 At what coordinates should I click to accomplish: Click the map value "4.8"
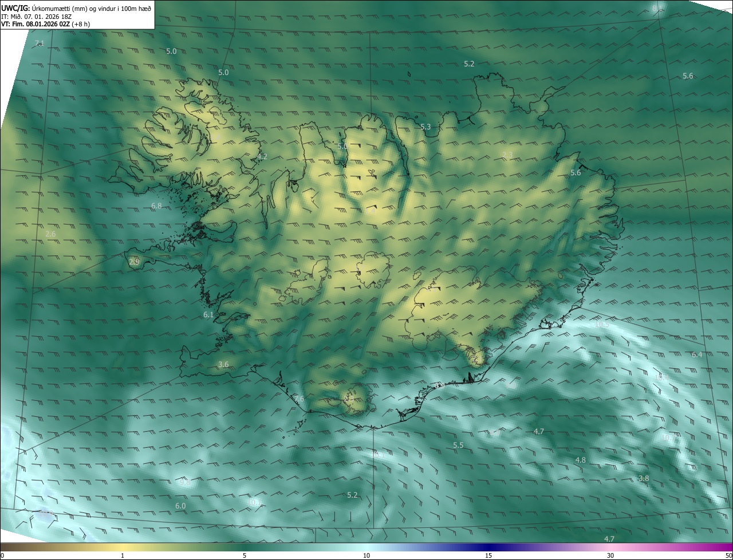click(580, 460)
